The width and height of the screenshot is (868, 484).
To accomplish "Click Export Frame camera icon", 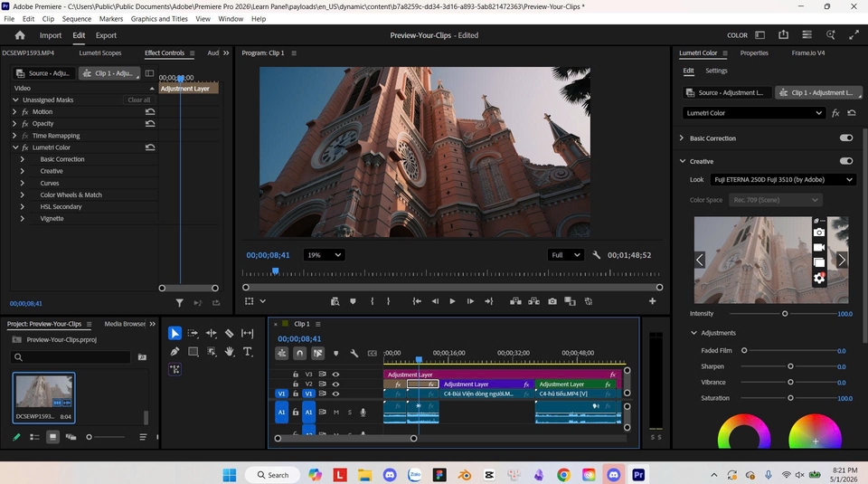I will pyautogui.click(x=552, y=301).
